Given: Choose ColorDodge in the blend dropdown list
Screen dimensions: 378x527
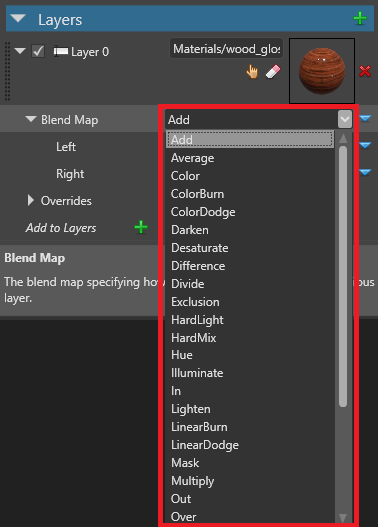Looking at the screenshot, I should [x=203, y=212].
